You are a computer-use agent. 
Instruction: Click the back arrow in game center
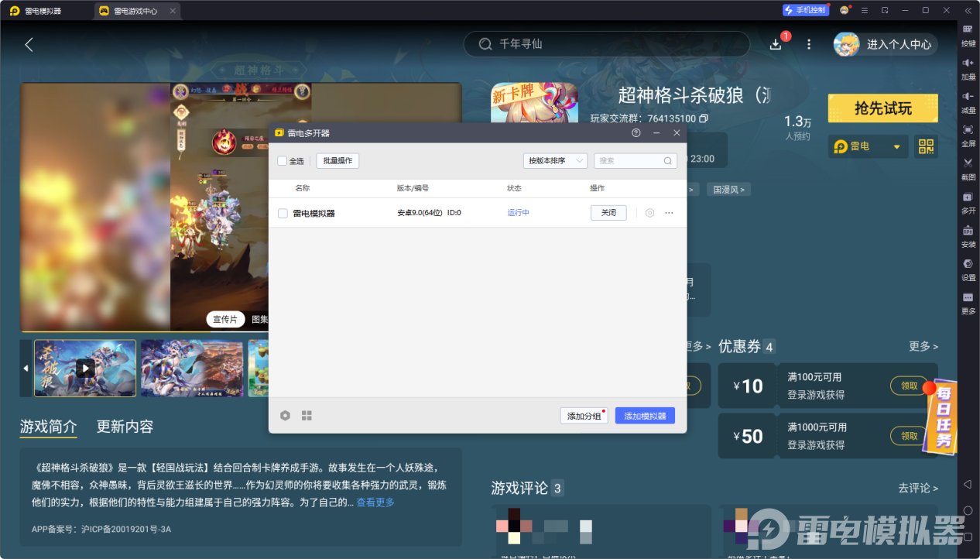[x=29, y=44]
